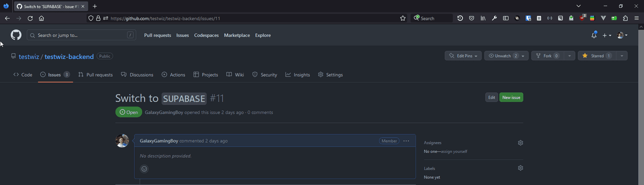Expand the Fork dropdown arrow
This screenshot has width=644, height=185.
tap(570, 56)
